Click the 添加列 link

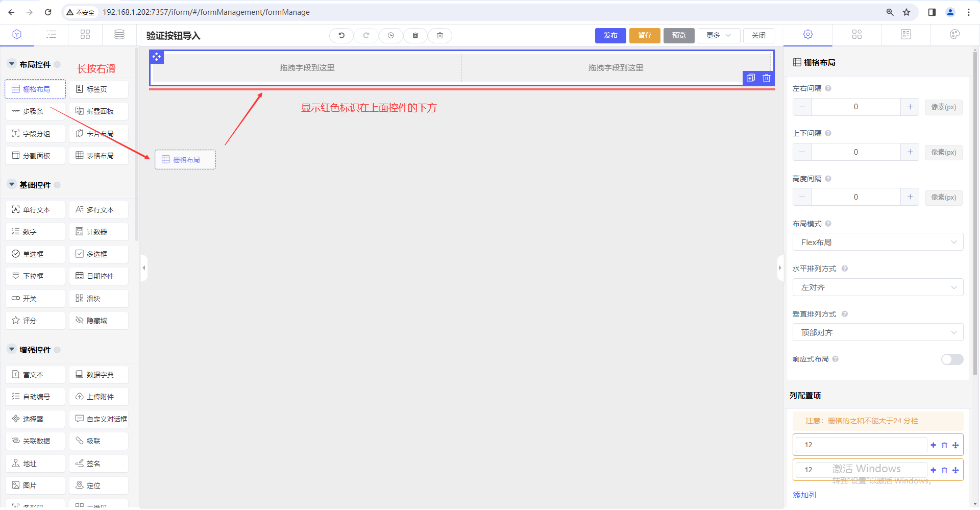click(x=804, y=495)
